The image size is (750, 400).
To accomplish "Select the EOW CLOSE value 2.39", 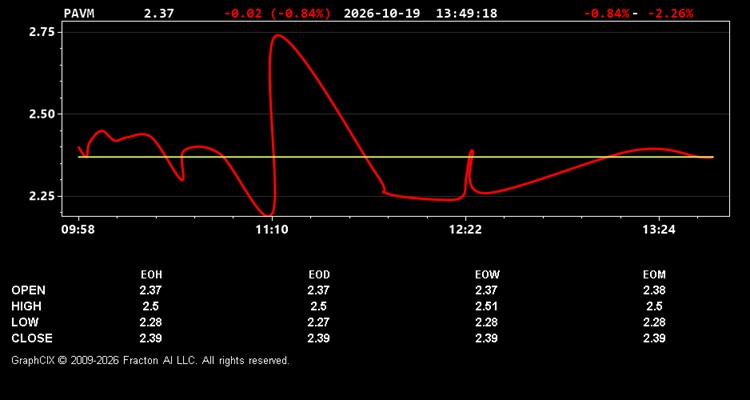I will tap(486, 338).
